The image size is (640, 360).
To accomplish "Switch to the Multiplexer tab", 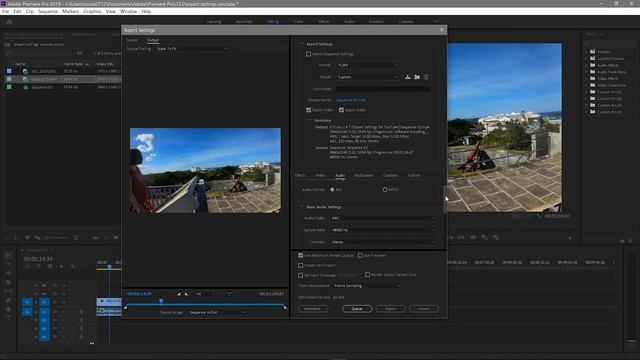I will pos(363,175).
